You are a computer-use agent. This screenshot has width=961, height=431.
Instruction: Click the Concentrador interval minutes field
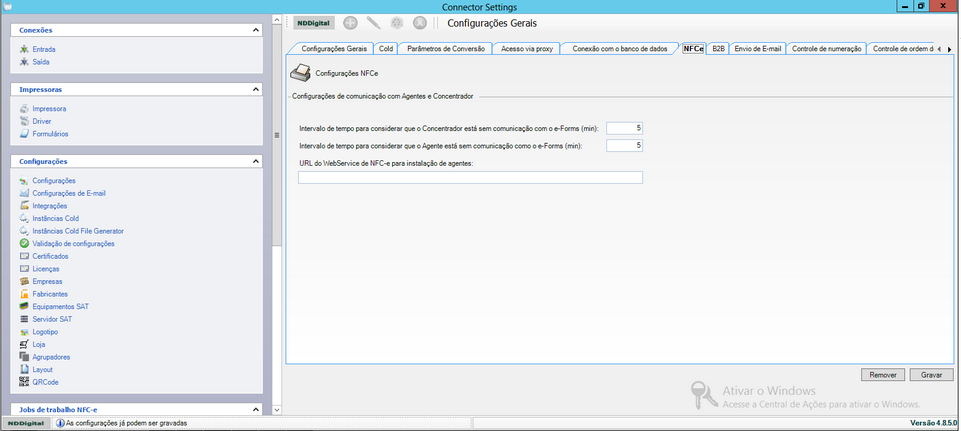[625, 128]
